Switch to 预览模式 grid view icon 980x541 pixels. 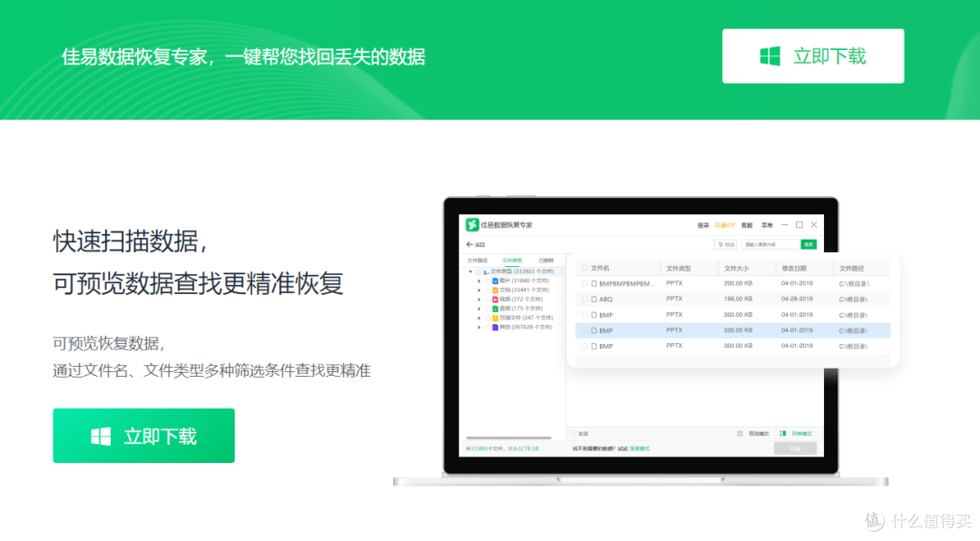[x=740, y=433]
